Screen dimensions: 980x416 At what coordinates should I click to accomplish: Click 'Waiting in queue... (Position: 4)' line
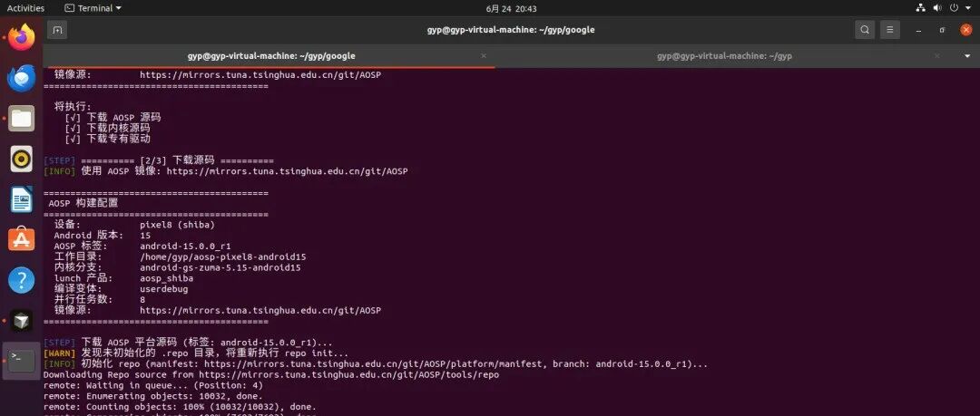153,385
